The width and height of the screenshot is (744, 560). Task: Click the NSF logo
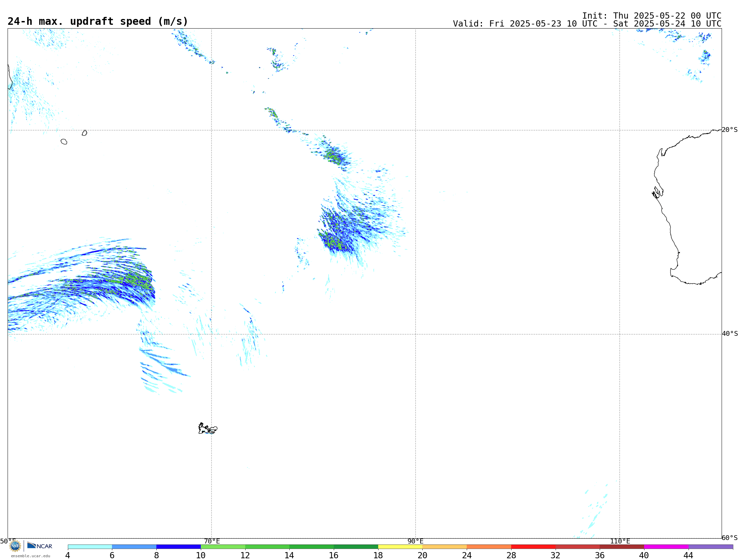[x=15, y=546]
